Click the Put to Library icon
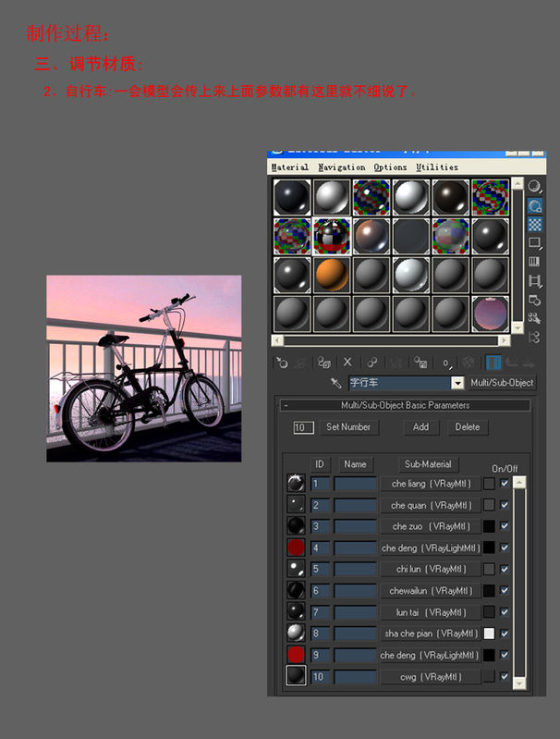 tap(420, 363)
